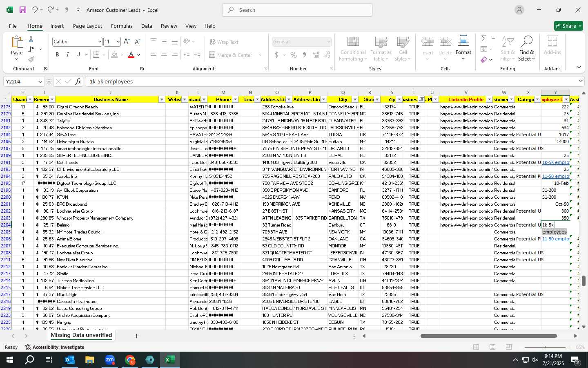588x368 pixels.
Task: Toggle bold formatting
Action: (57, 55)
